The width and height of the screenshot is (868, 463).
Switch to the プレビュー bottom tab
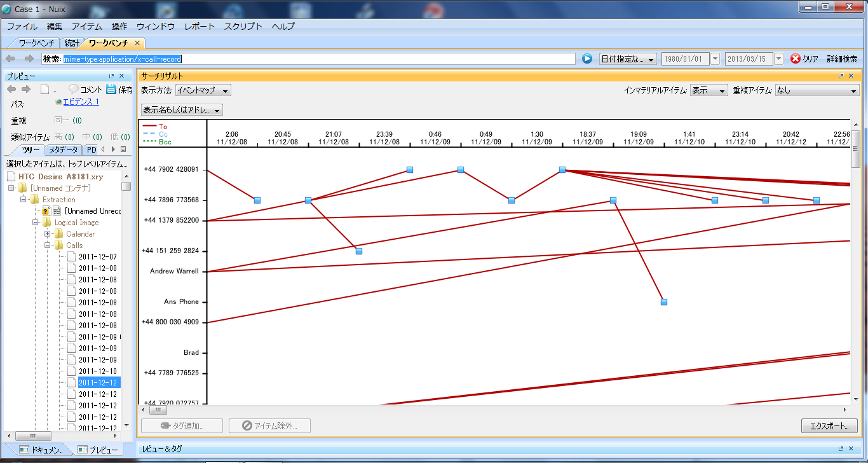(97, 450)
